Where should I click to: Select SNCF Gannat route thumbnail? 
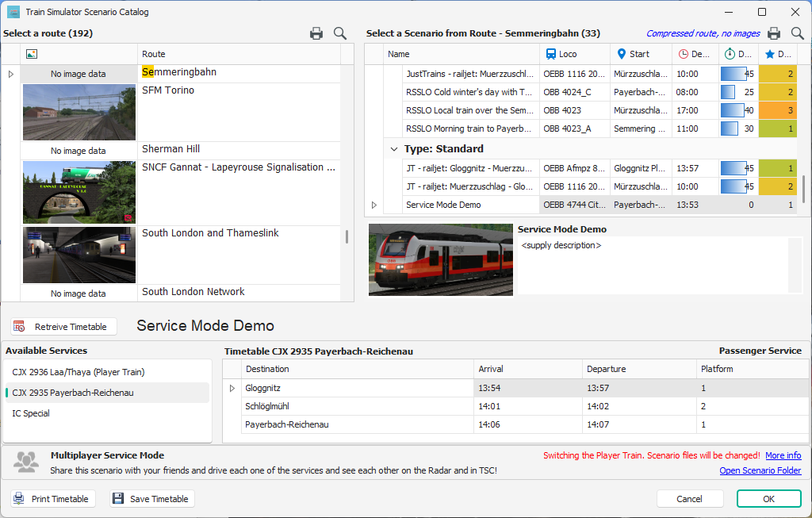79,192
